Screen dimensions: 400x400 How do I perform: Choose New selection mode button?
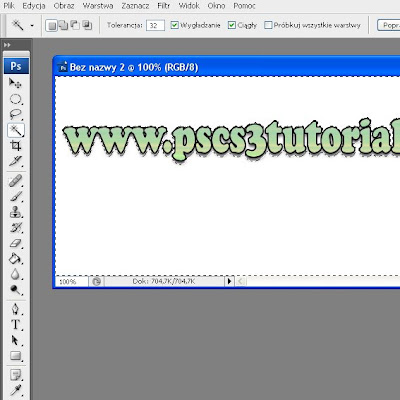(x=51, y=26)
